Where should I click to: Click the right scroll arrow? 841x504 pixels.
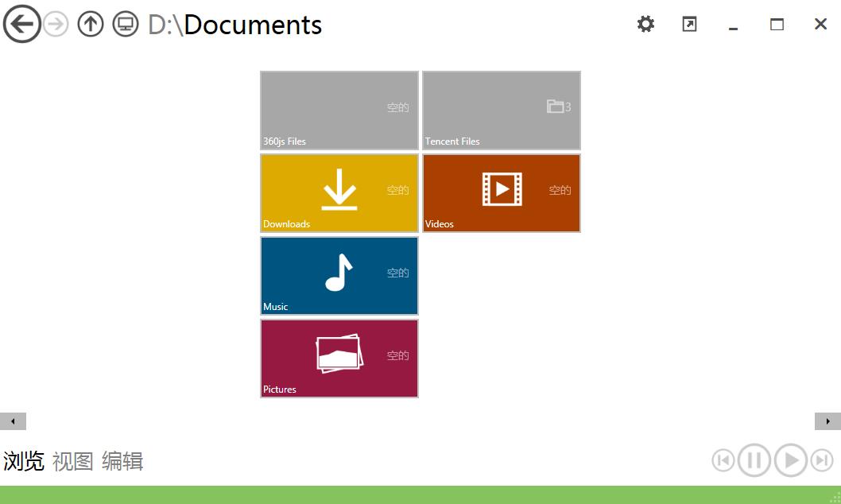pyautogui.click(x=827, y=421)
